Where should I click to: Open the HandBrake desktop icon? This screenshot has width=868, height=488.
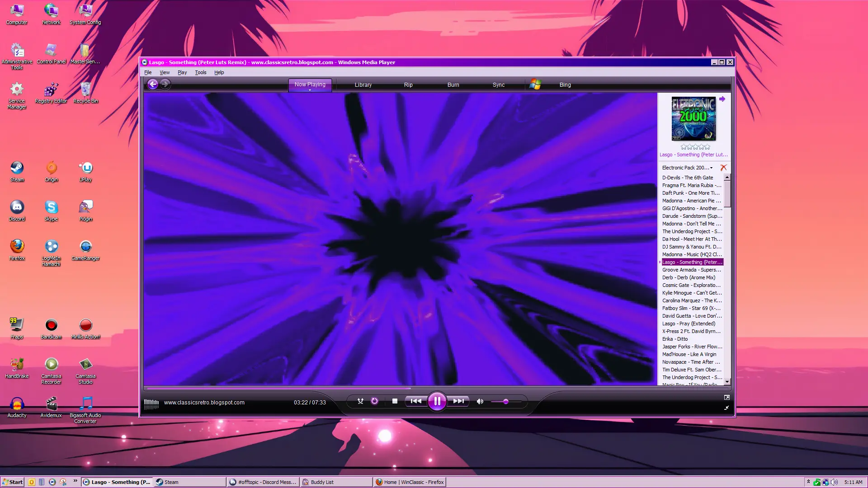coord(17,368)
